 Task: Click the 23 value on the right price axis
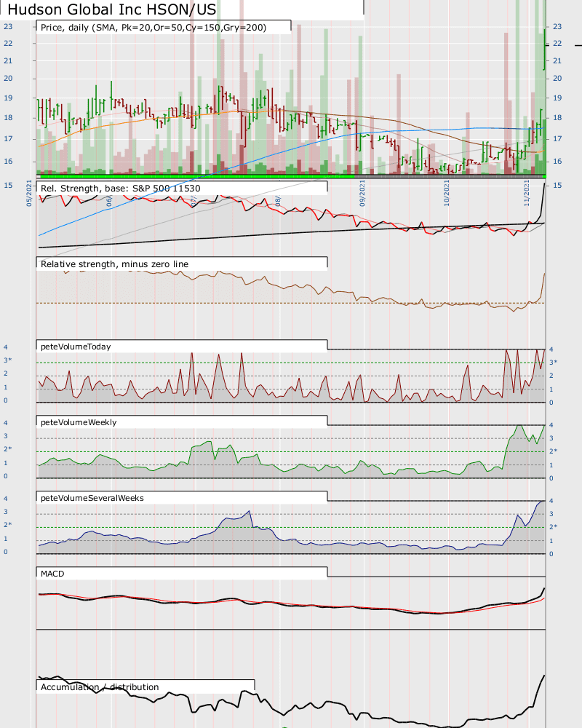557,26
